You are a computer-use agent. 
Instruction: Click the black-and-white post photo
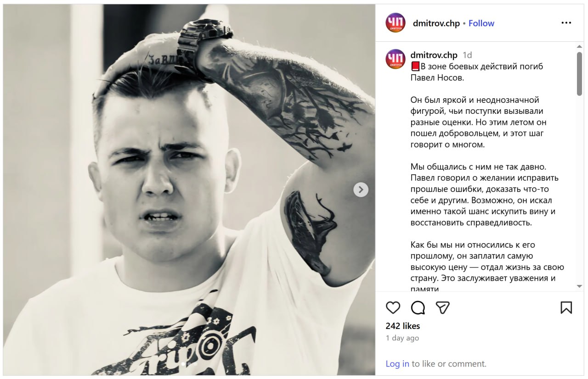click(189, 189)
